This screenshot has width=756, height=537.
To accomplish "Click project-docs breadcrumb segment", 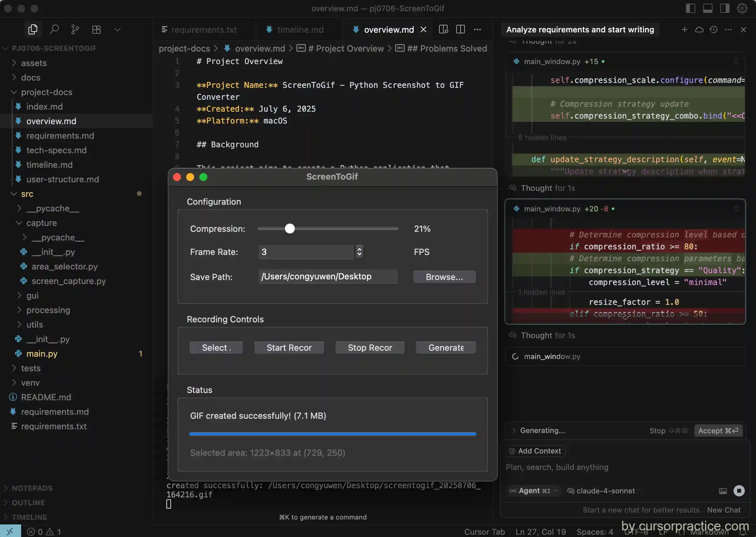I will coord(185,48).
